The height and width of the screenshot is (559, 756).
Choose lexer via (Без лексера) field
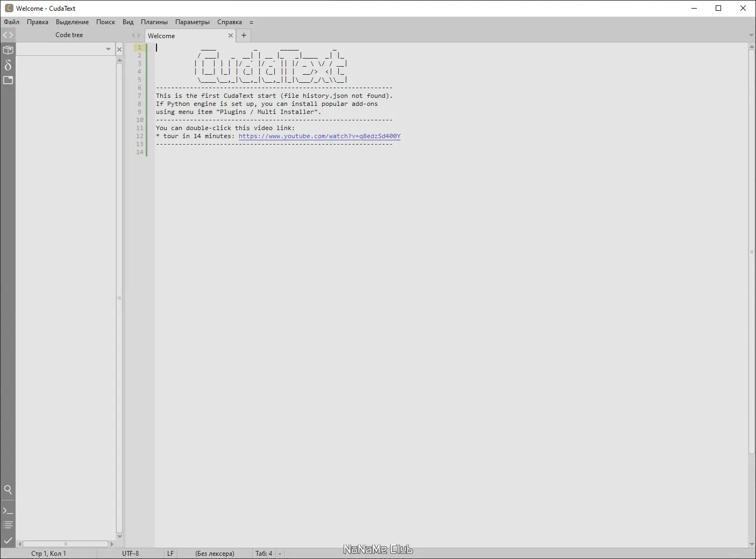215,553
